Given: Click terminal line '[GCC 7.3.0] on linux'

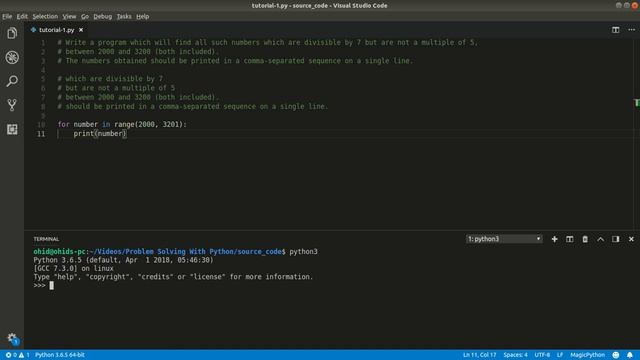Looking at the screenshot, I should click(73, 269).
